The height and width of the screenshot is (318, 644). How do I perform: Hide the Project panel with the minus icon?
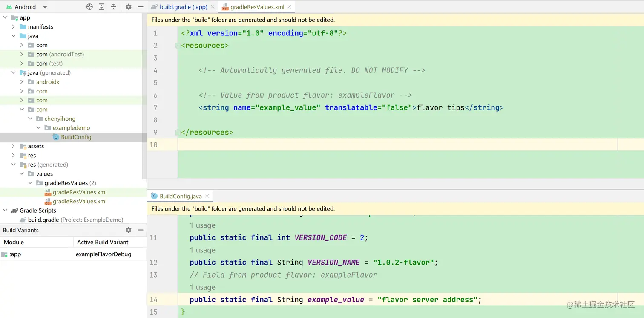pyautogui.click(x=141, y=7)
